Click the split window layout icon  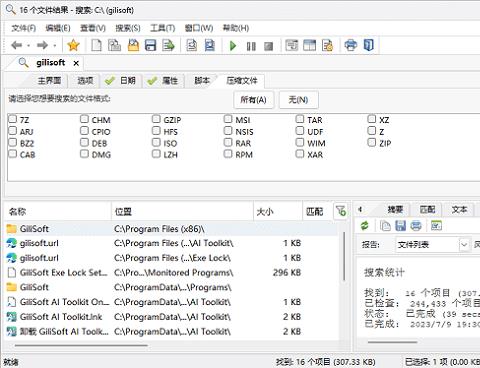pos(310,45)
